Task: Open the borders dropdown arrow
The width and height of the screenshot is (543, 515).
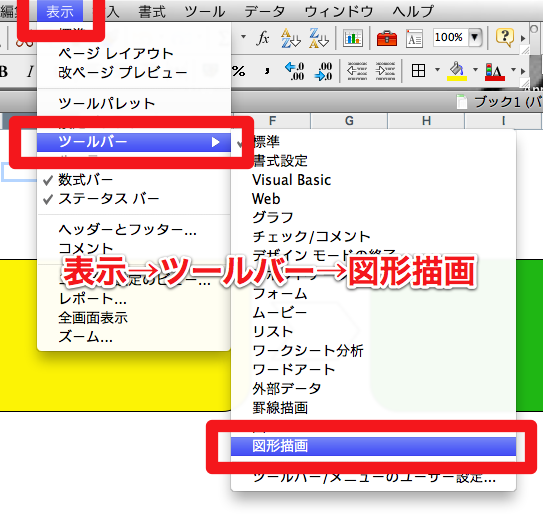Action: [437, 70]
